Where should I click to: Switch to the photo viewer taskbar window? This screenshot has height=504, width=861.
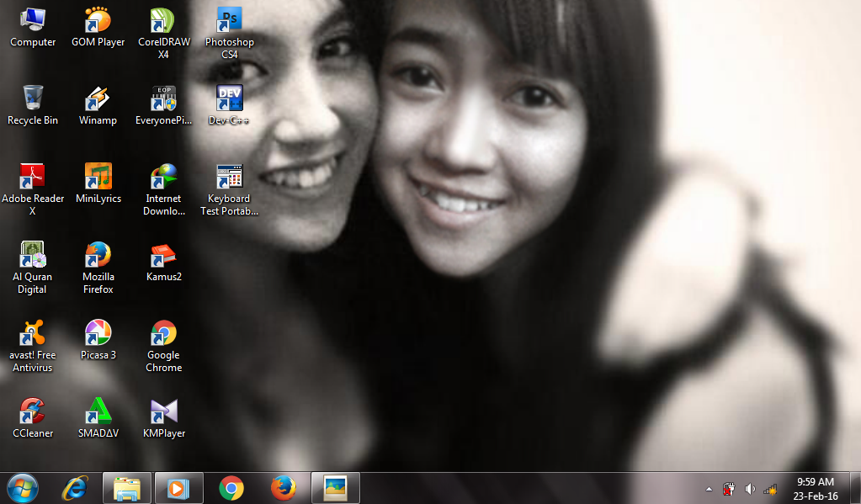336,488
